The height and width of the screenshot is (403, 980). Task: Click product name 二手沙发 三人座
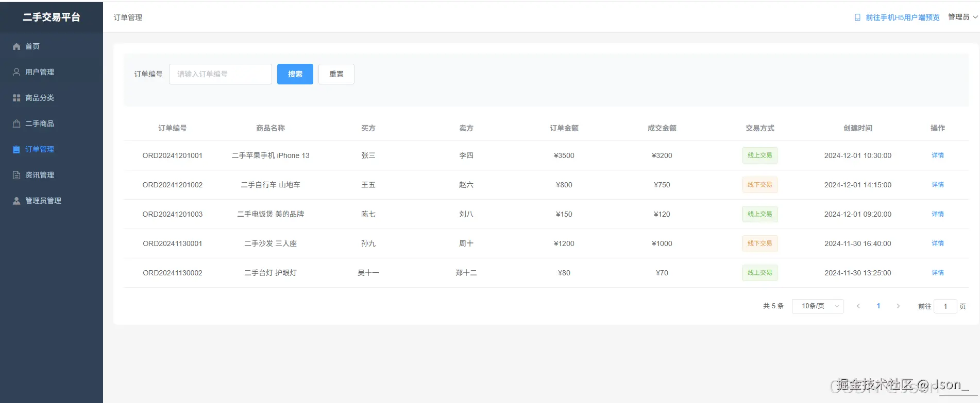pyautogui.click(x=271, y=243)
